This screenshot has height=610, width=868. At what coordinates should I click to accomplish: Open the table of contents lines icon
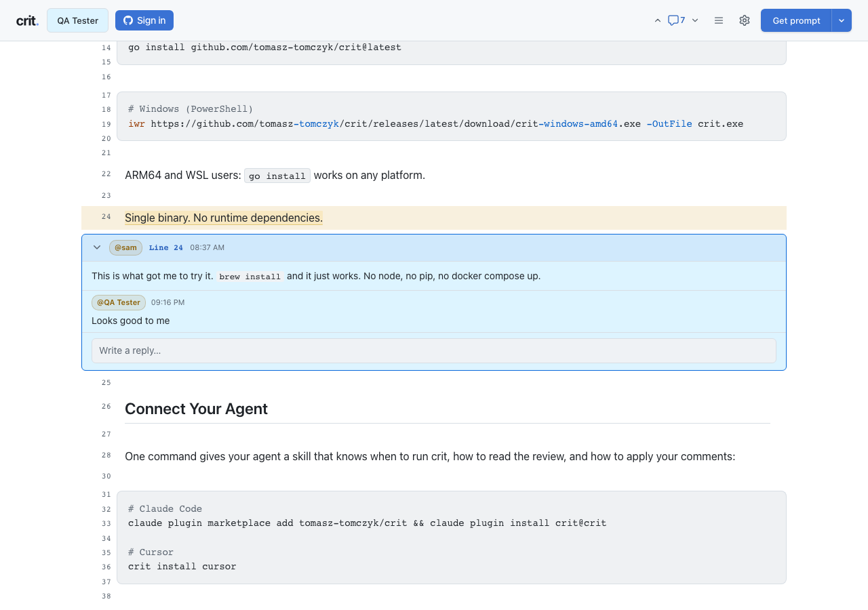719,20
